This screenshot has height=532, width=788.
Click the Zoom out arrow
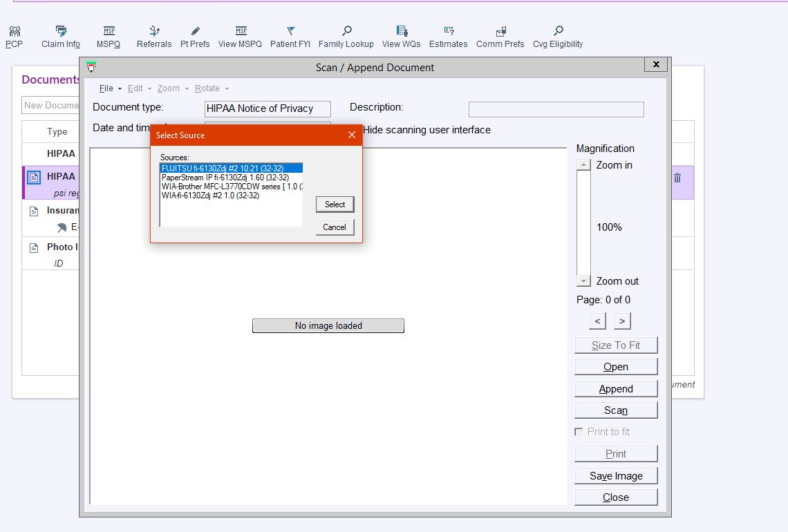pos(583,281)
